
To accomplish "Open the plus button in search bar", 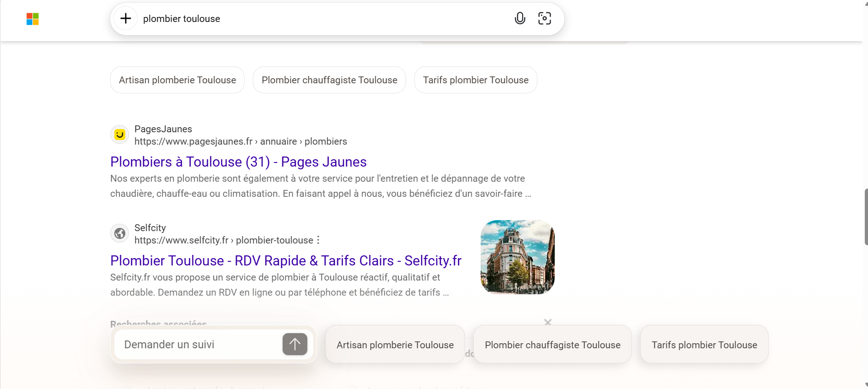I will (126, 18).
